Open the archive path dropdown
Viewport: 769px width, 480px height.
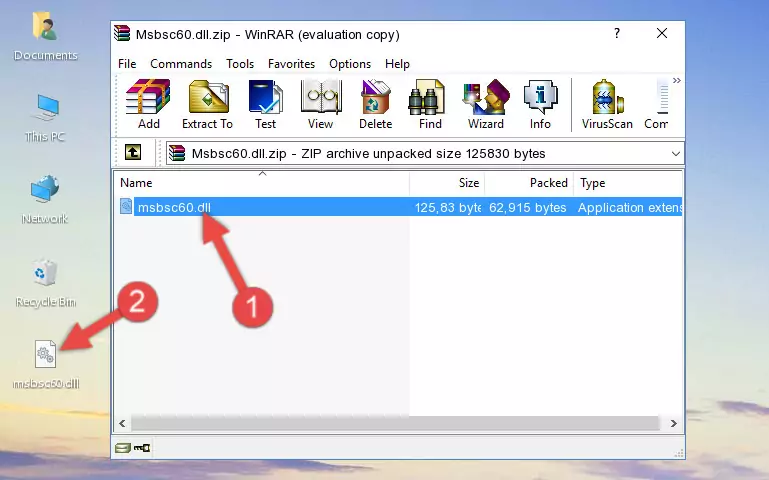(x=675, y=153)
